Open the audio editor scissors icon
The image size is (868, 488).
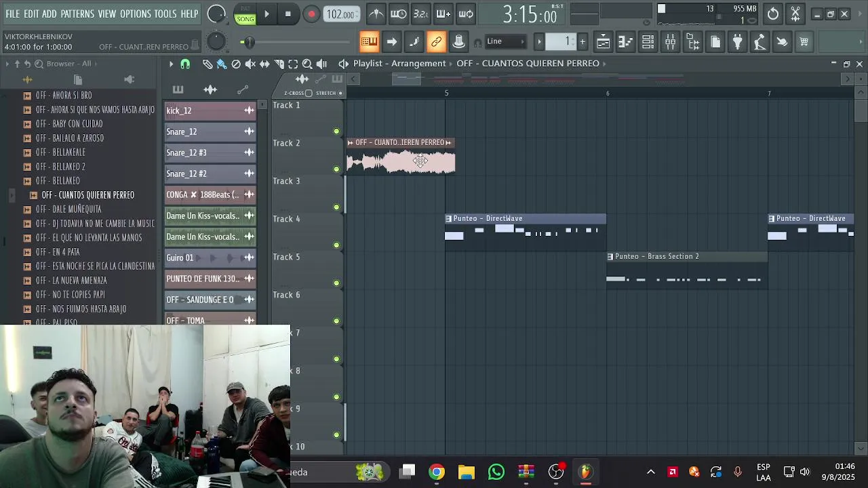tap(795, 14)
